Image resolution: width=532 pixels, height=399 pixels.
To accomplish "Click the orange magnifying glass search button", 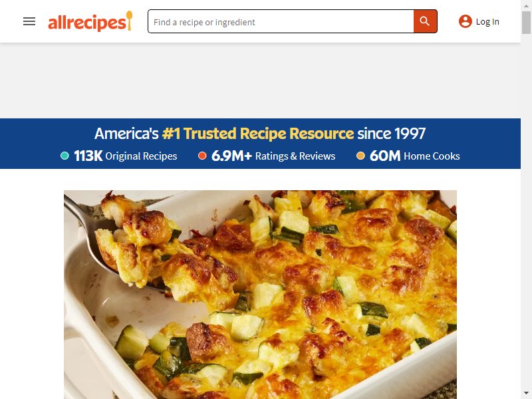I will coord(425,21).
